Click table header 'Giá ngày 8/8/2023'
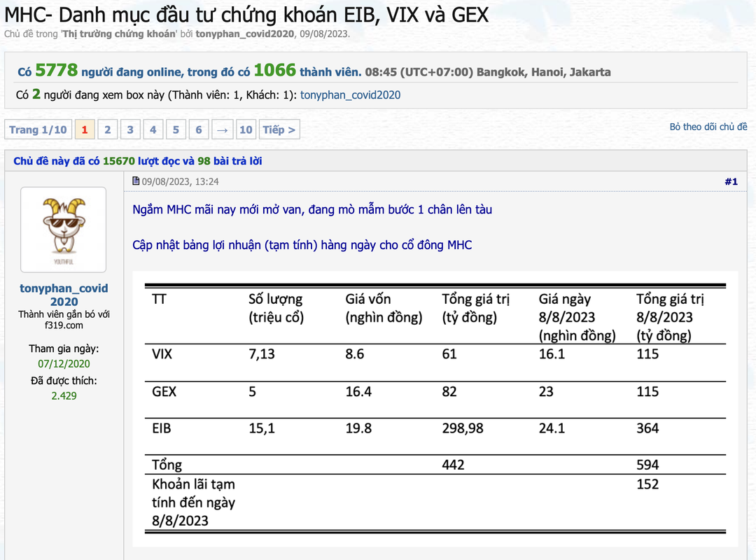756x560 pixels. click(x=577, y=317)
